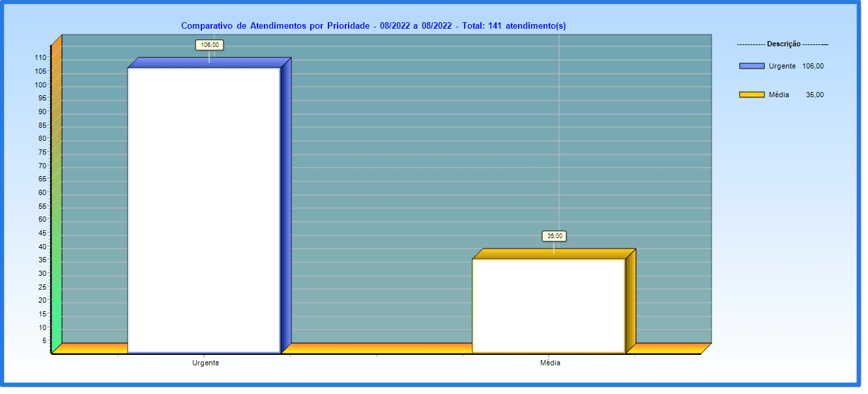
Task: Click the yellow Média legend swatch
Action: (x=751, y=95)
